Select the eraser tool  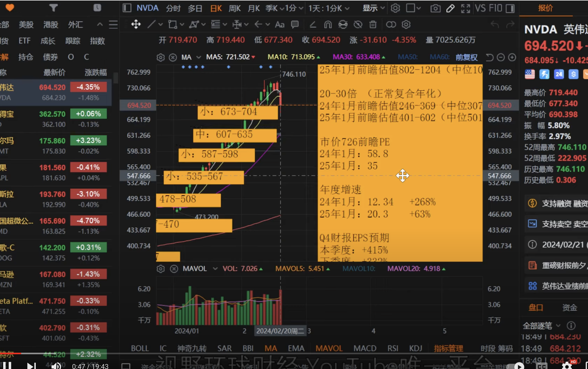313,25
